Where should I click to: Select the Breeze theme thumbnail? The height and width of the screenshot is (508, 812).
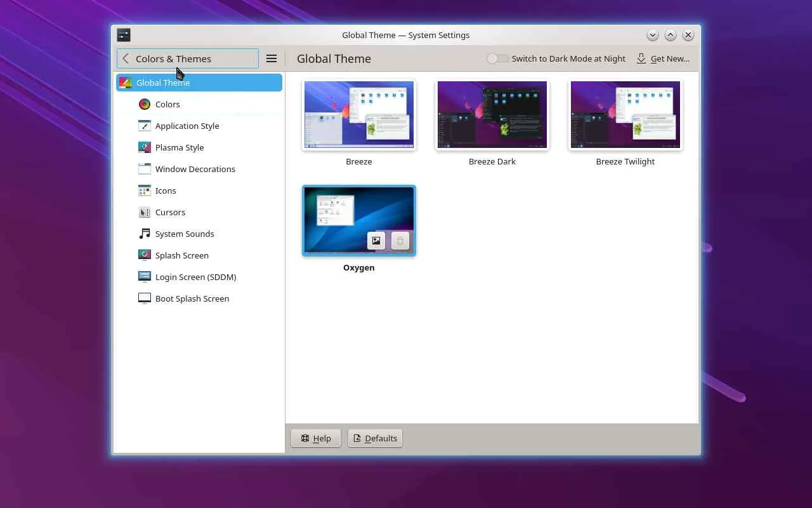[359, 115]
